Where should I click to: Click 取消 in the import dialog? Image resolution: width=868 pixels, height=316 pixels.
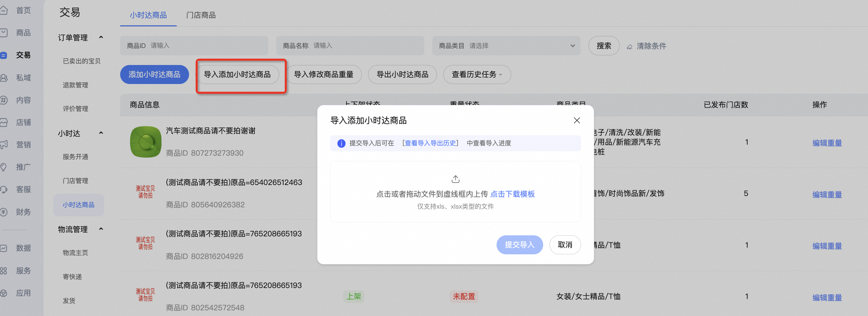(565, 245)
